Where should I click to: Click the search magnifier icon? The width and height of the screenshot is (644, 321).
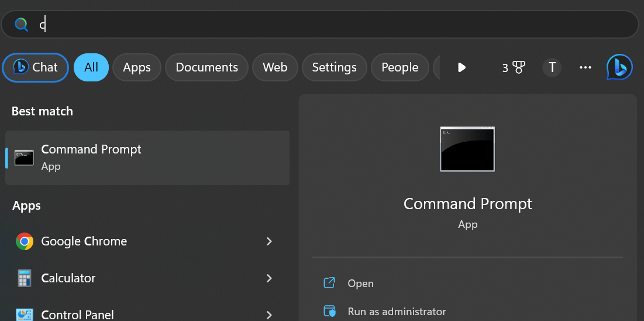pos(22,25)
